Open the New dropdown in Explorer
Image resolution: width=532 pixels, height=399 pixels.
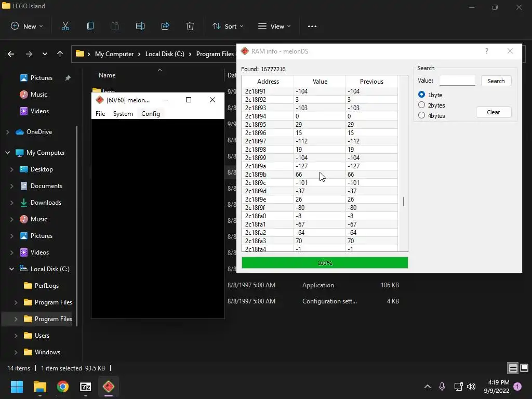[27, 26]
